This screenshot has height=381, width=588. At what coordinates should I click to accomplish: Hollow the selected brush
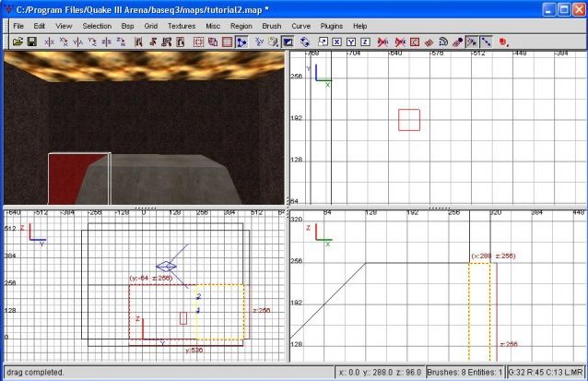[x=227, y=42]
